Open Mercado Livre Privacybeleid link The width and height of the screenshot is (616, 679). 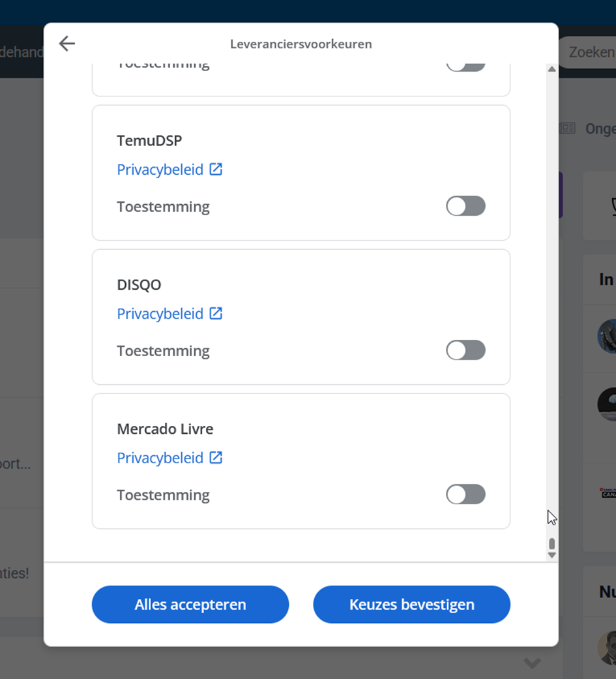160,458
